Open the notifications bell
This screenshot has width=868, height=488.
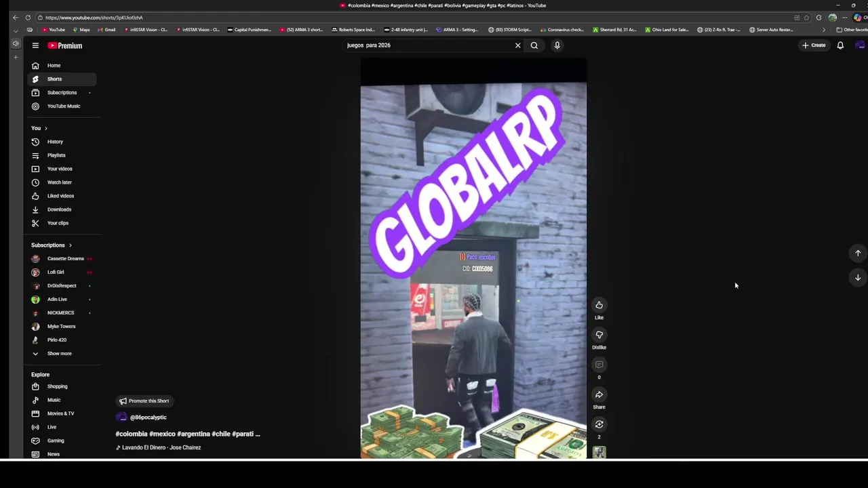click(x=840, y=45)
